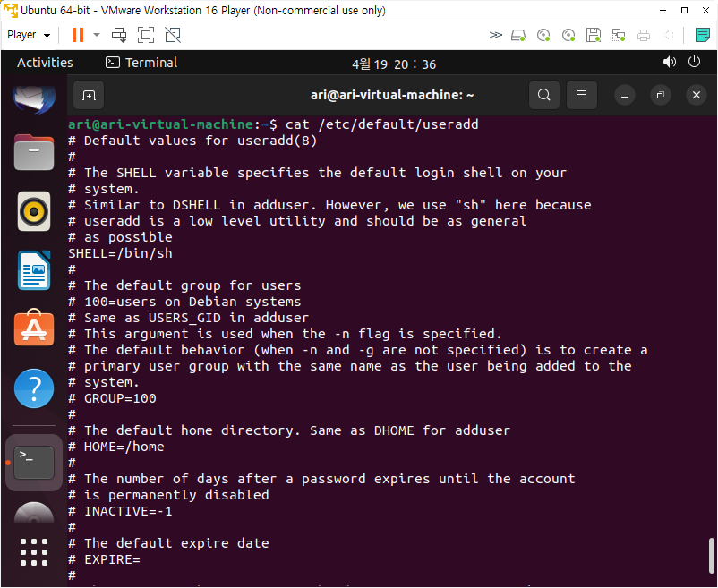This screenshot has width=718, height=588.
Task: Enter VMware full screen mode
Action: 146,35
